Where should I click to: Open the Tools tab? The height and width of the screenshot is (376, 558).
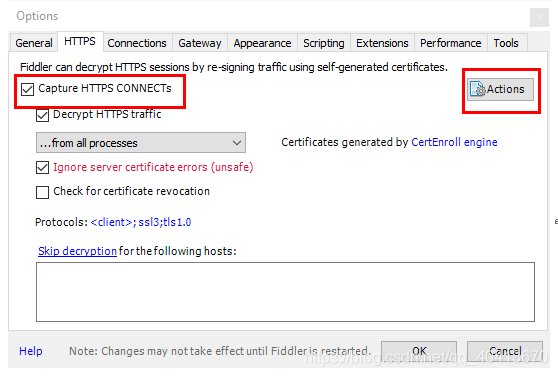506,43
